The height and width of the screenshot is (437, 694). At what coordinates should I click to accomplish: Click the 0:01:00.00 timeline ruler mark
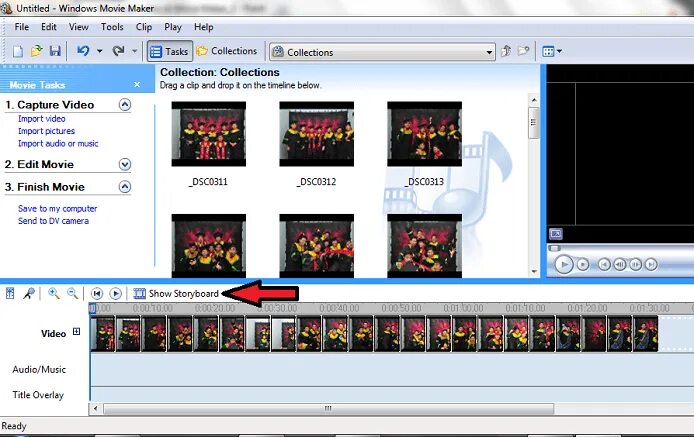[463, 308]
